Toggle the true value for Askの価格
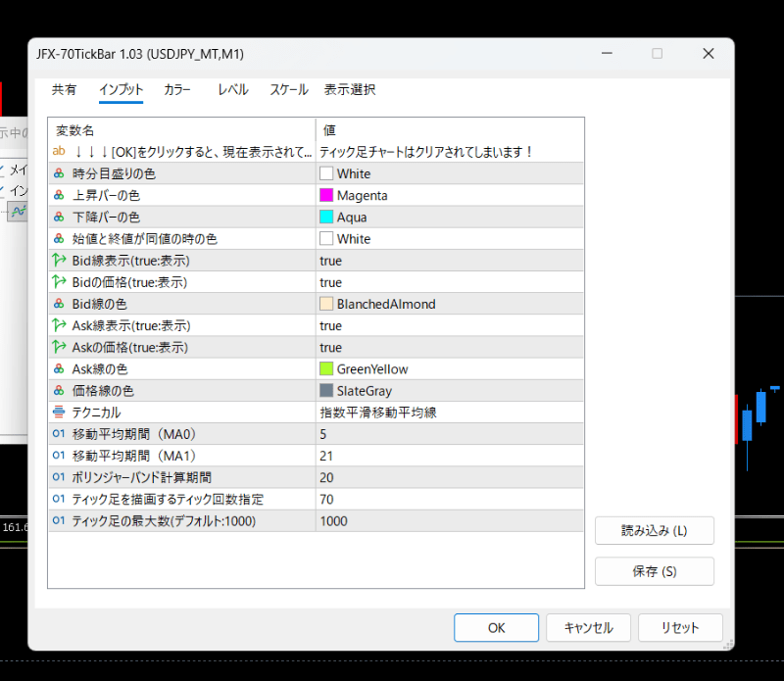 [450, 347]
